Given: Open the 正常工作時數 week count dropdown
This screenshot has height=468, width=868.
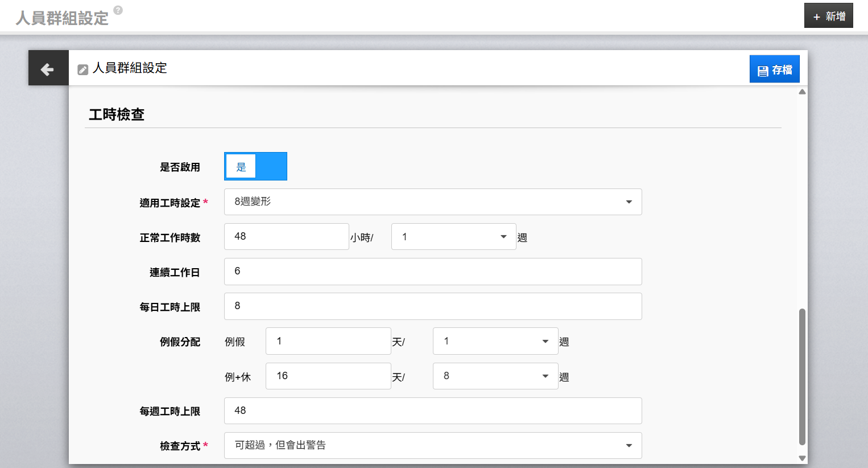Looking at the screenshot, I should coord(453,236).
